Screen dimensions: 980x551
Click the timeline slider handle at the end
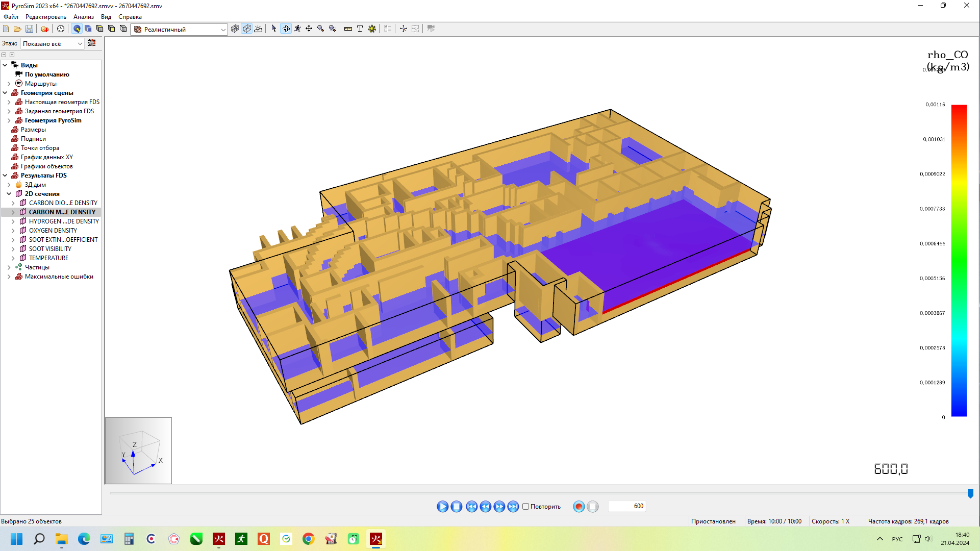click(x=970, y=493)
